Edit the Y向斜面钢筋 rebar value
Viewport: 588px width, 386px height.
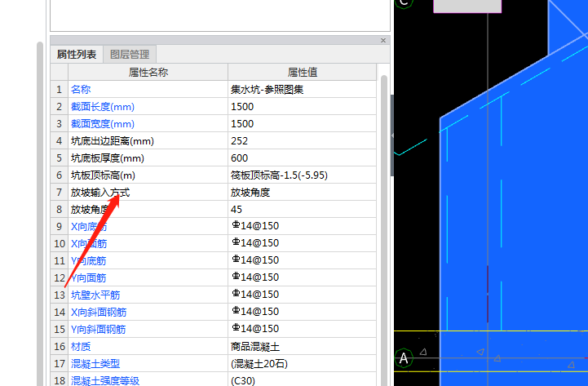[x=303, y=330]
